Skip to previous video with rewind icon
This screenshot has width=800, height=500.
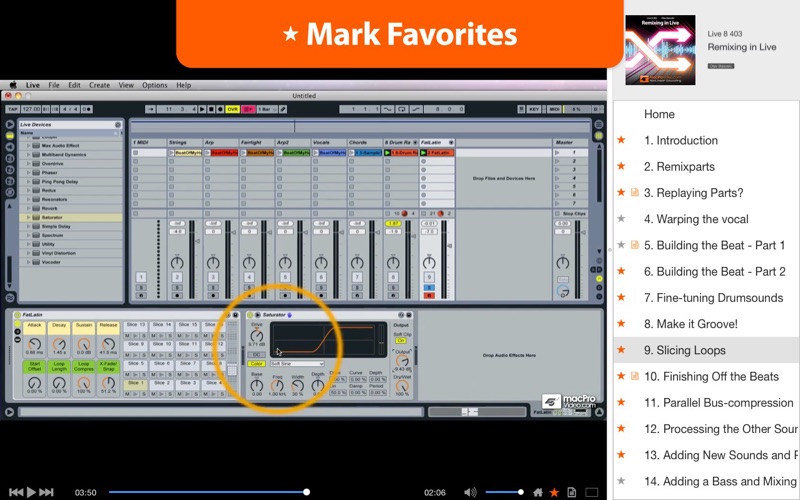click(x=16, y=492)
